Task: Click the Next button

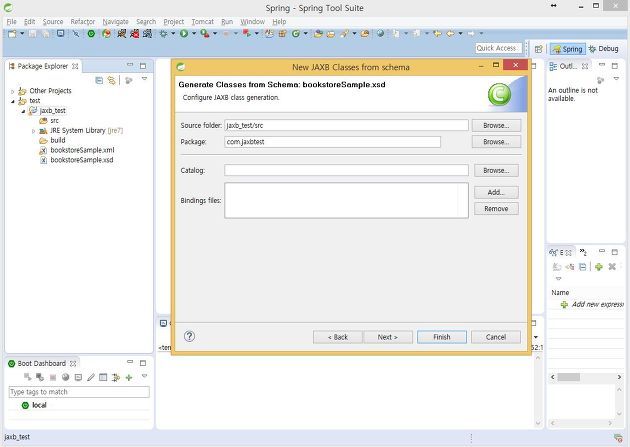Action: click(x=388, y=337)
